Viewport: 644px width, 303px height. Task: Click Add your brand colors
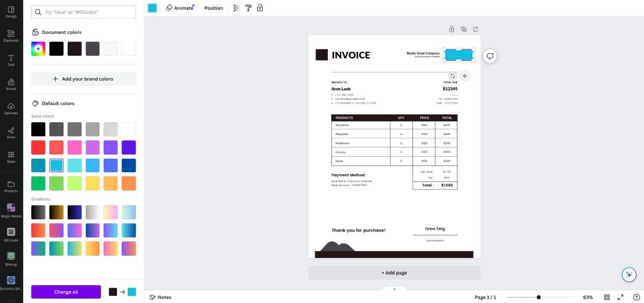pyautogui.click(x=83, y=79)
